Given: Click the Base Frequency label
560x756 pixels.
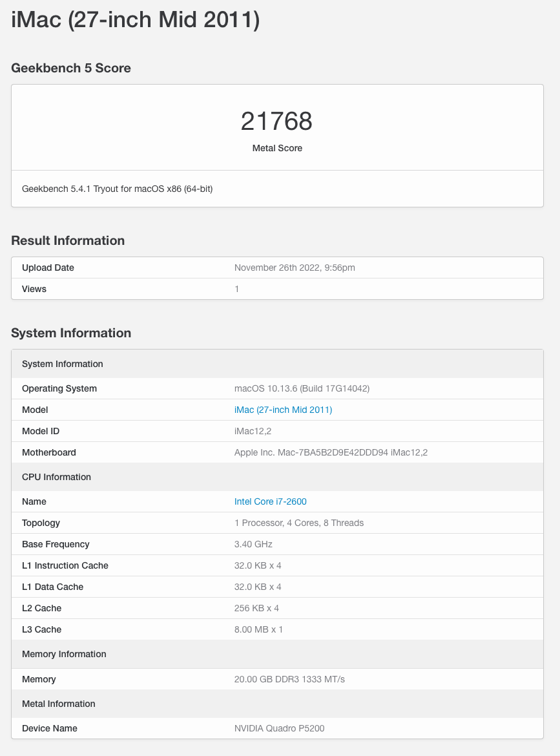Looking at the screenshot, I should tap(56, 544).
